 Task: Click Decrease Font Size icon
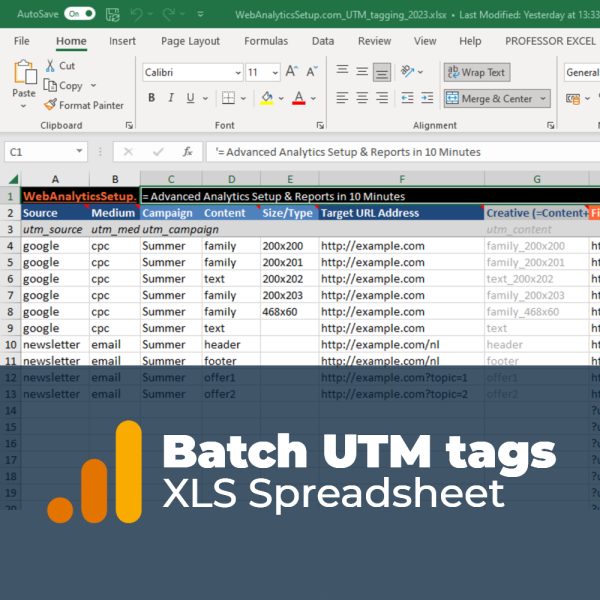[x=312, y=72]
